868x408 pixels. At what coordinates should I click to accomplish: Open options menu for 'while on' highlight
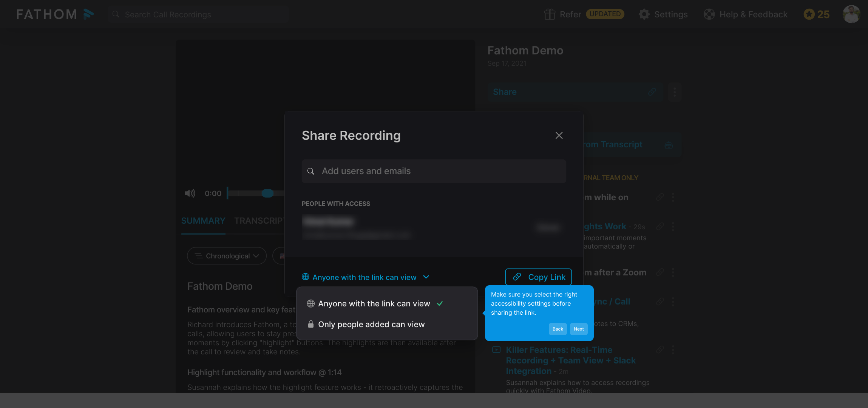tap(673, 197)
